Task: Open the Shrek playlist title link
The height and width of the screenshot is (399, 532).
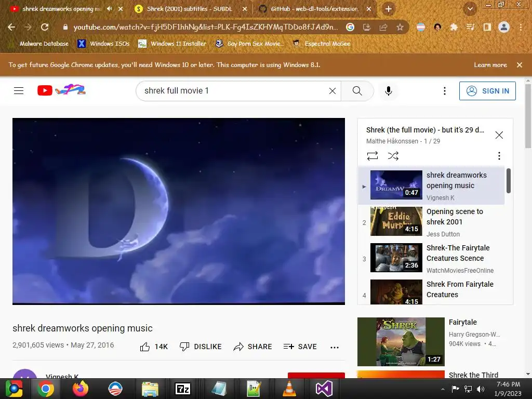Action: (425, 130)
